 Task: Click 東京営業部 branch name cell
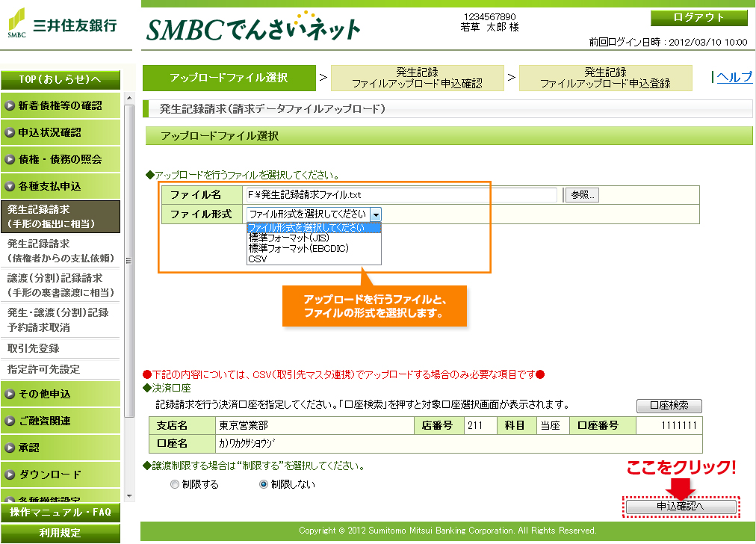tap(315, 425)
